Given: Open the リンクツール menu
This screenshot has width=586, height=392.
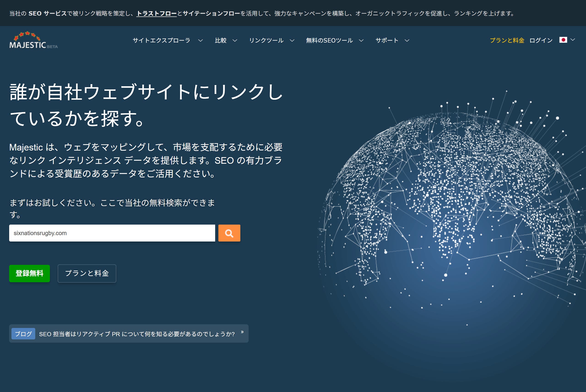Looking at the screenshot, I should pyautogui.click(x=266, y=40).
